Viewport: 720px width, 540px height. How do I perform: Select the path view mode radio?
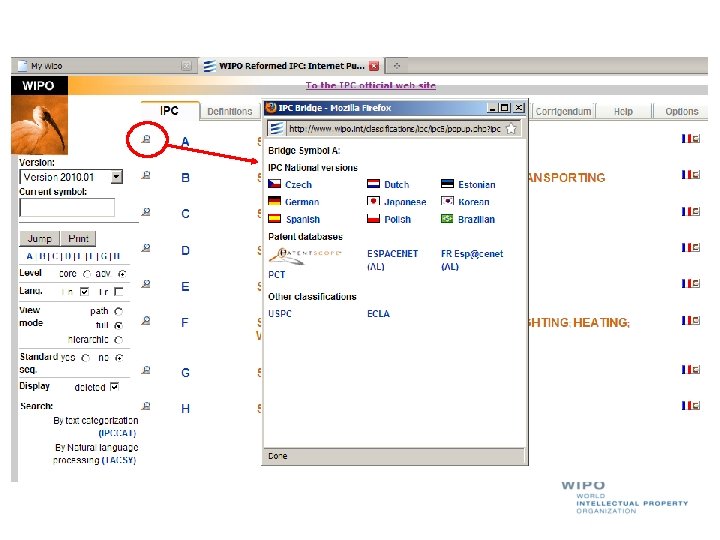pos(118,311)
